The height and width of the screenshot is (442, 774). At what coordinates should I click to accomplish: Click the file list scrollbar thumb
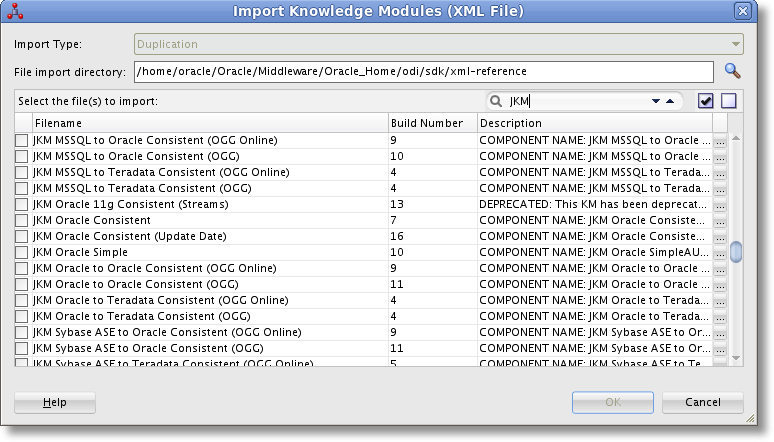(x=736, y=252)
